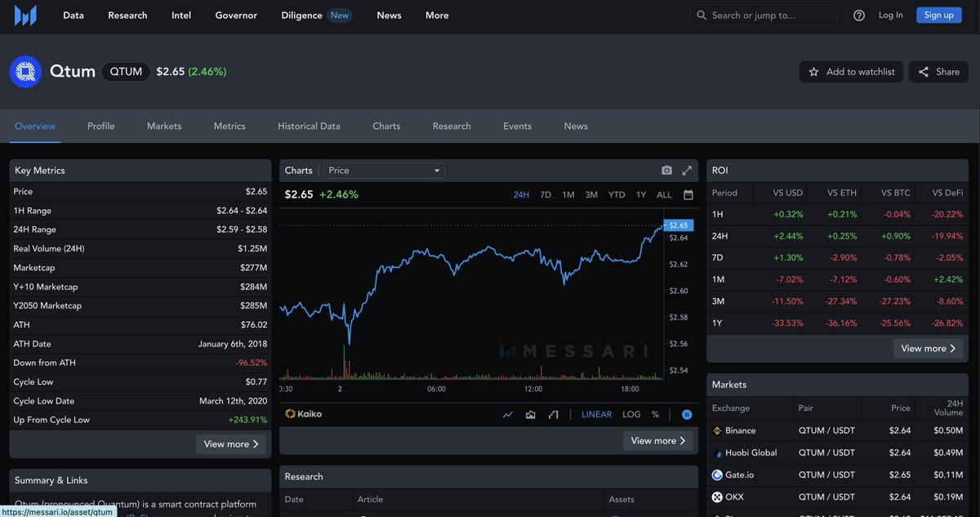Set chart timeframe to 7D
Image resolution: width=980 pixels, height=517 pixels.
(546, 194)
